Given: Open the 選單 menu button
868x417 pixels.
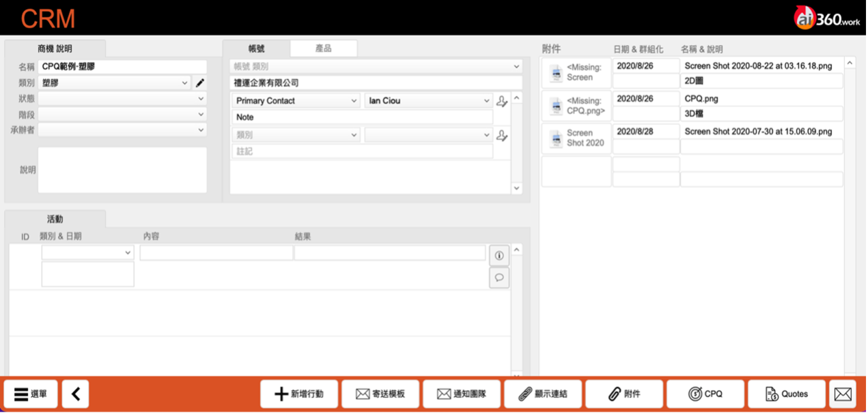Looking at the screenshot, I should (31, 394).
